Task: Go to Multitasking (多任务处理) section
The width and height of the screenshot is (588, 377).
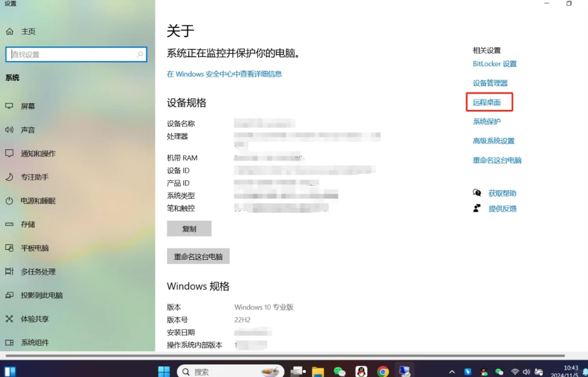Action: click(38, 272)
